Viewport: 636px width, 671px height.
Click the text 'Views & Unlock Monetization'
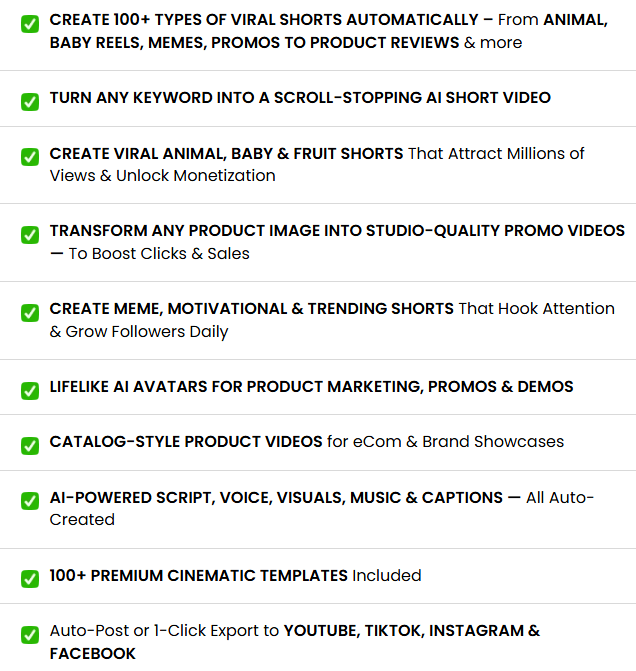(x=163, y=176)
